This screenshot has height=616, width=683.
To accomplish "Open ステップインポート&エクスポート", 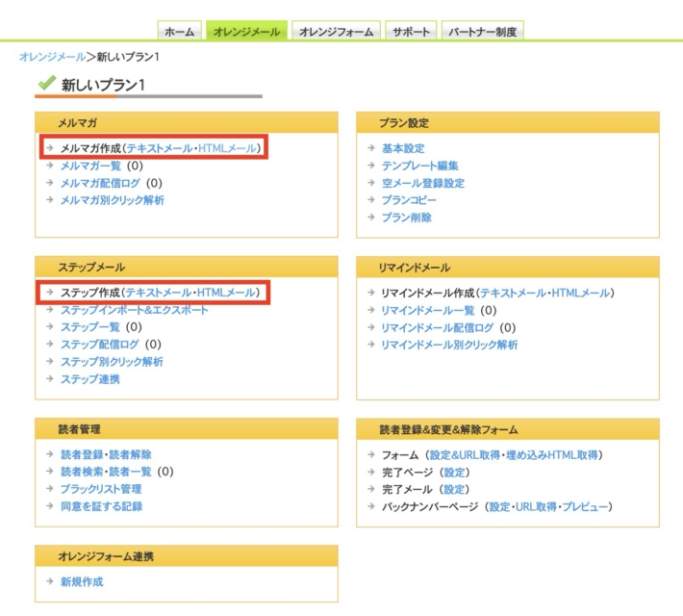I will tap(134, 310).
